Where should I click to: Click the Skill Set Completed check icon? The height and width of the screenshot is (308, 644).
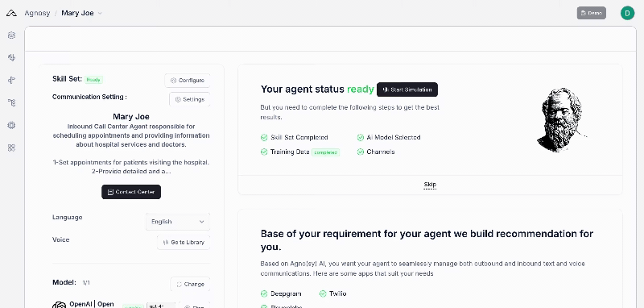pos(264,137)
